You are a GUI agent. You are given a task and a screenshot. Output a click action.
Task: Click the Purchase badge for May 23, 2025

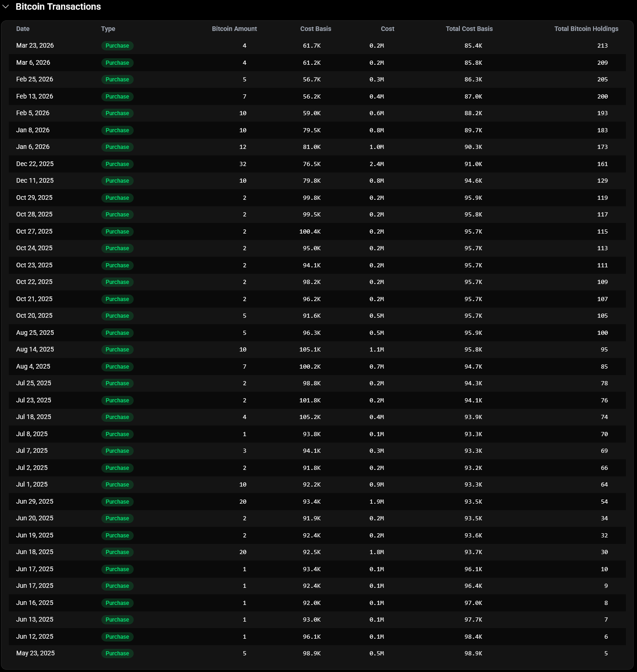(x=118, y=654)
